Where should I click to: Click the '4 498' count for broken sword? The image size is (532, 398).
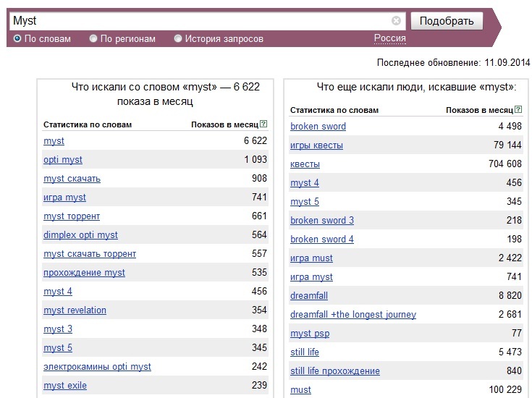click(x=510, y=126)
